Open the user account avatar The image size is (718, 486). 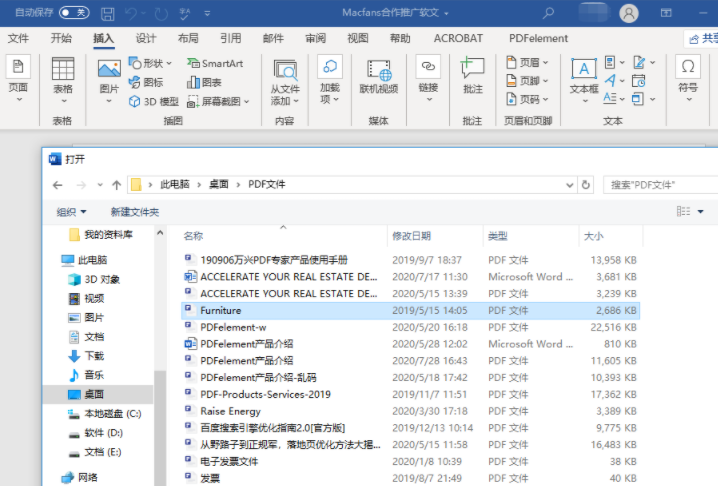click(629, 13)
